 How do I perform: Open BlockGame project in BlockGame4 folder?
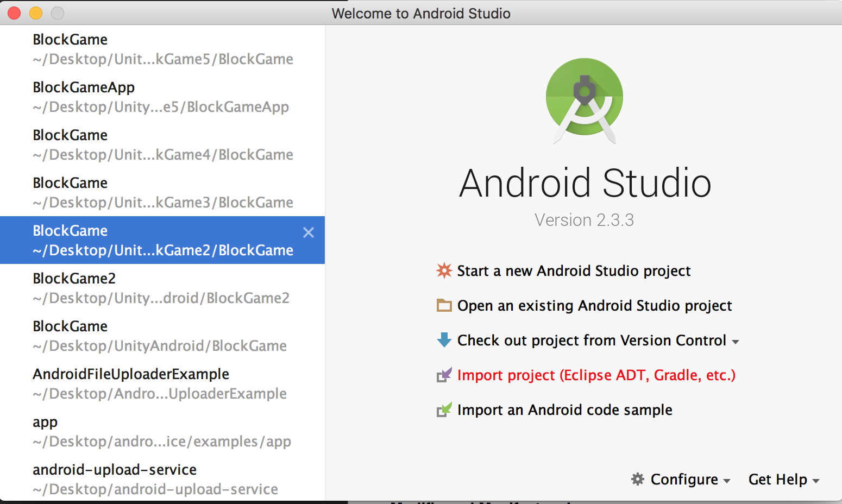[162, 144]
